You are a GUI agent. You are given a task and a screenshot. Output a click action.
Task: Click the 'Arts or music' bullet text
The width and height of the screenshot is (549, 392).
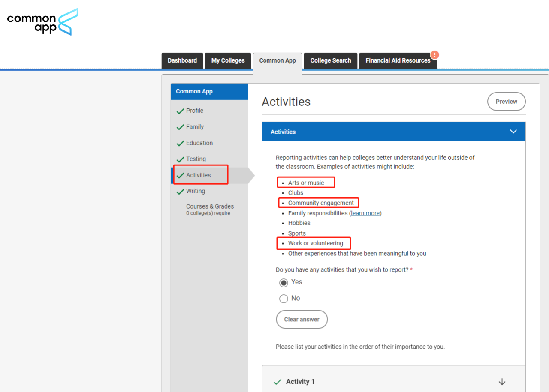click(x=306, y=183)
